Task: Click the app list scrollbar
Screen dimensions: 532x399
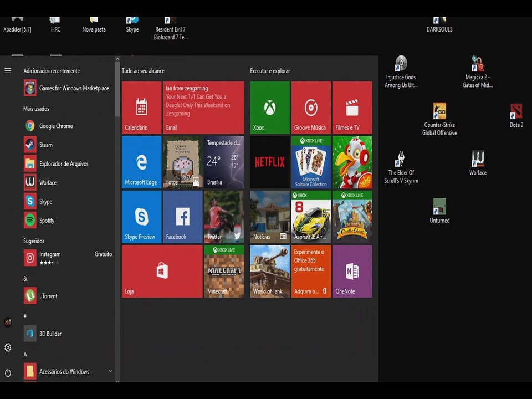Action: coord(117,89)
